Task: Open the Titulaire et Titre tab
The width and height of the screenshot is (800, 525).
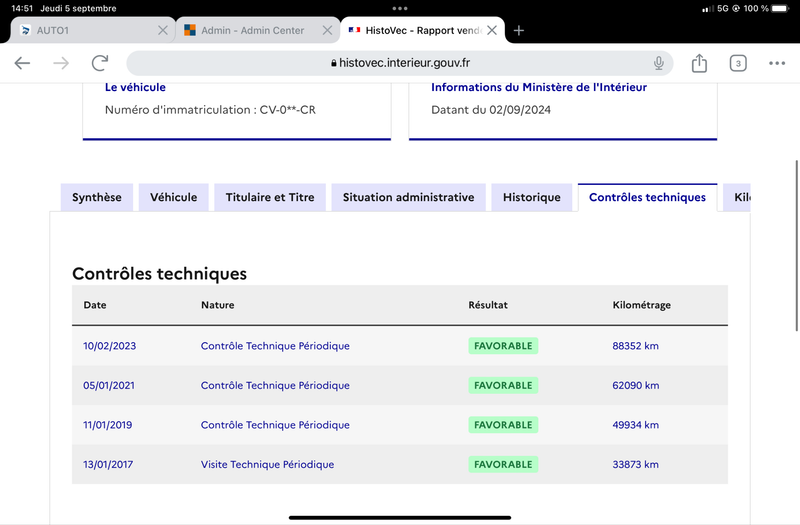Action: (x=270, y=197)
